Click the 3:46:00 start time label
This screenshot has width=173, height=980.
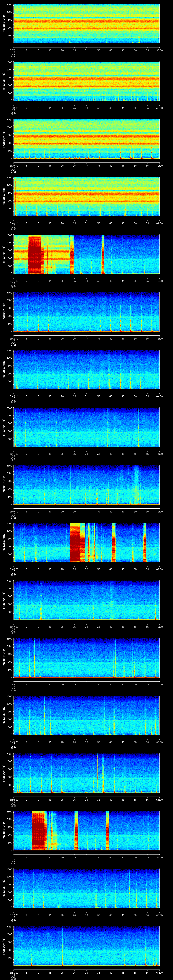[14, 569]
